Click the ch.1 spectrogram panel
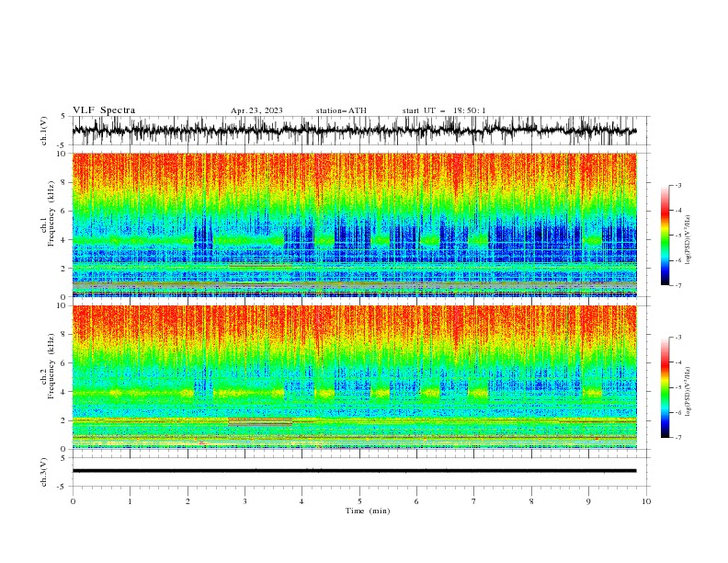The width and height of the screenshot is (728, 563). coord(354,224)
